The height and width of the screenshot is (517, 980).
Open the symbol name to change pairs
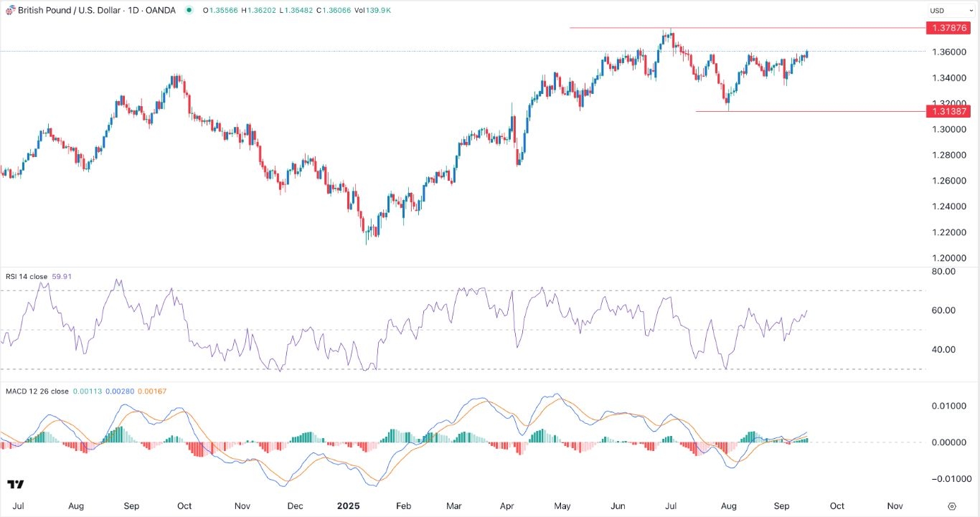[68, 10]
